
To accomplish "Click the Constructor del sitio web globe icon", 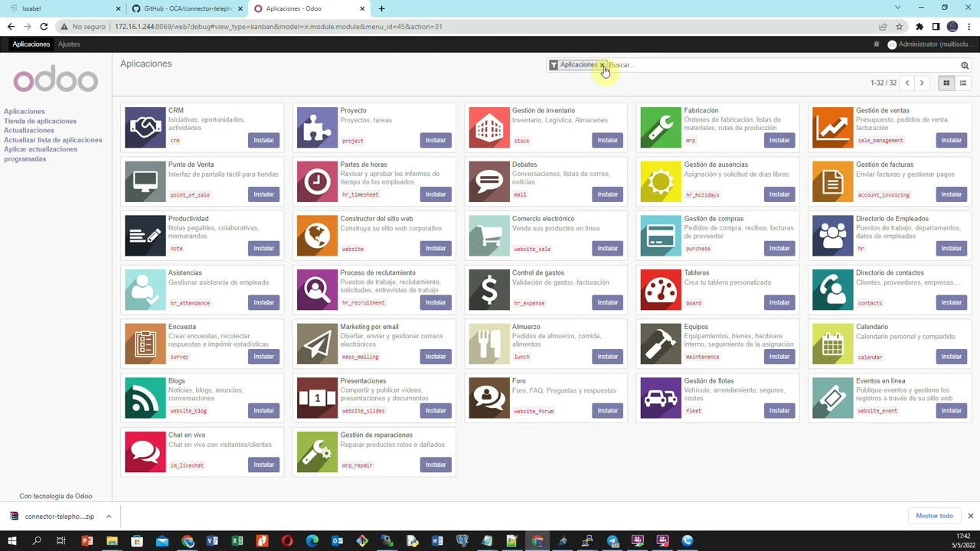I will (x=317, y=236).
